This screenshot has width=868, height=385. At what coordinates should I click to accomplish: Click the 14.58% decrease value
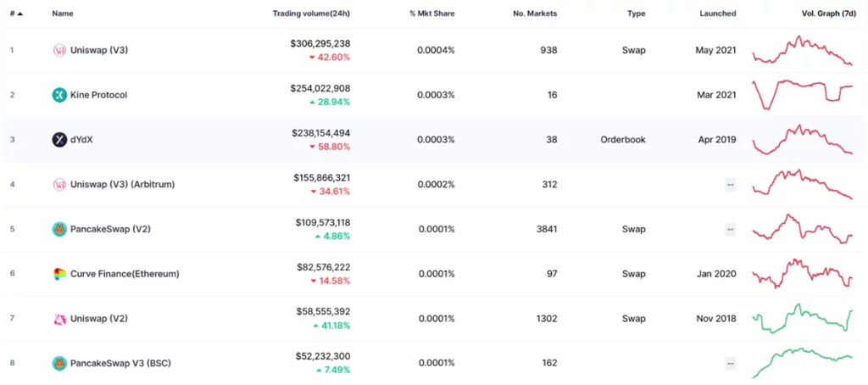330,281
